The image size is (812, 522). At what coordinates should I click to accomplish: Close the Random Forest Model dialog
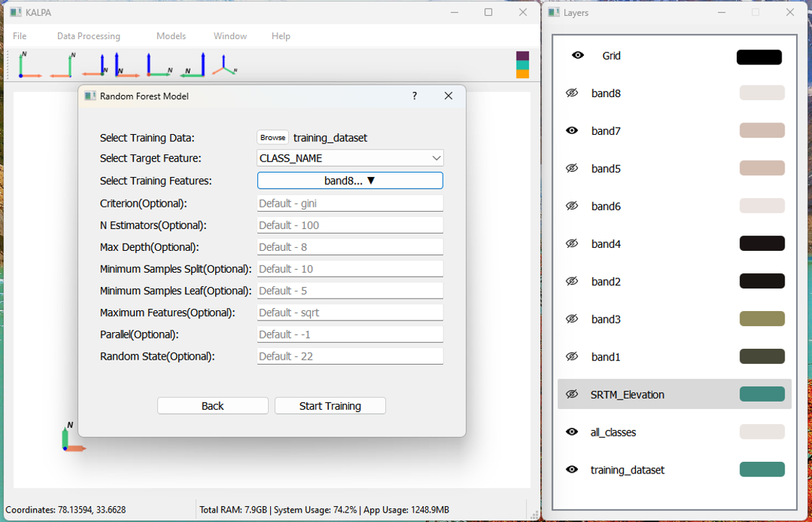[448, 96]
